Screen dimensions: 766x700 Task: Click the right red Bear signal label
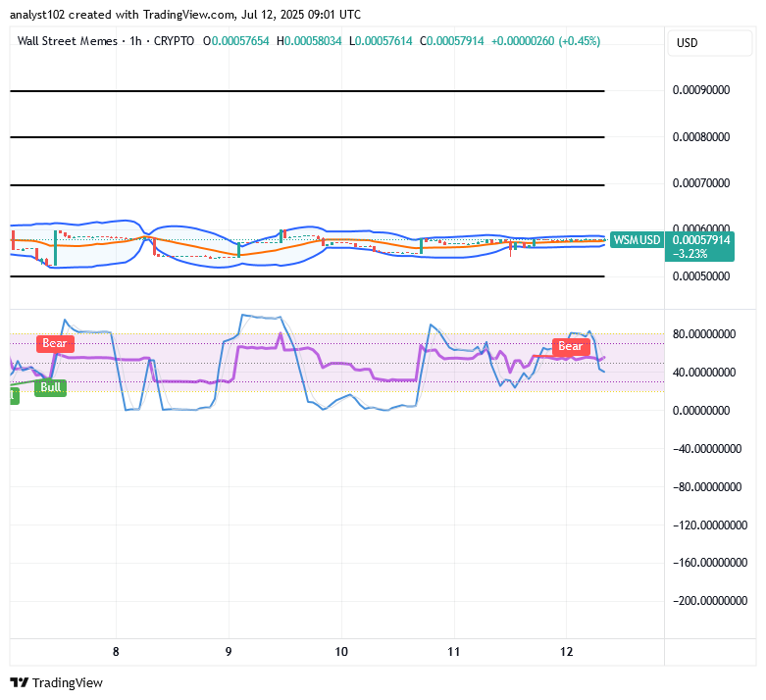pyautogui.click(x=571, y=346)
